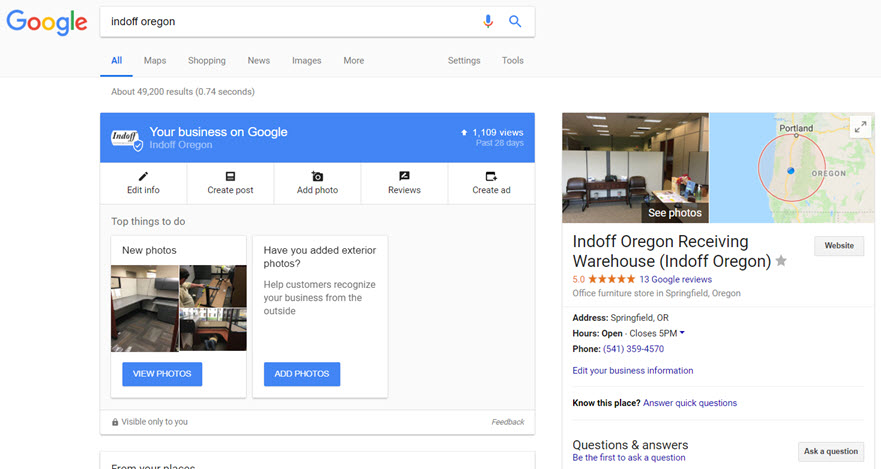The image size is (881, 469).
Task: Open the More search category menu
Action: pyautogui.click(x=354, y=60)
